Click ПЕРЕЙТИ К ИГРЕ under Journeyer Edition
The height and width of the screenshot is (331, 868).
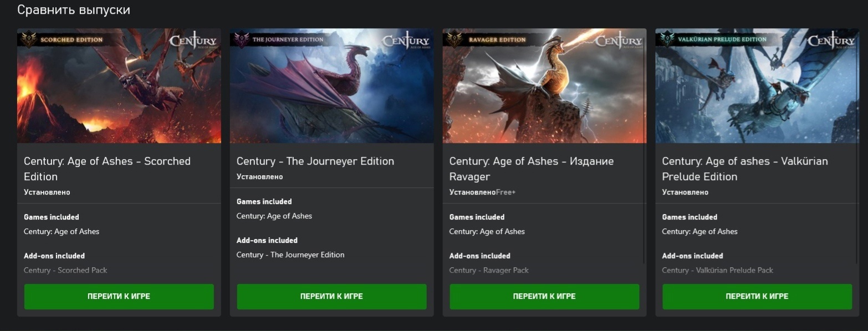[332, 297]
